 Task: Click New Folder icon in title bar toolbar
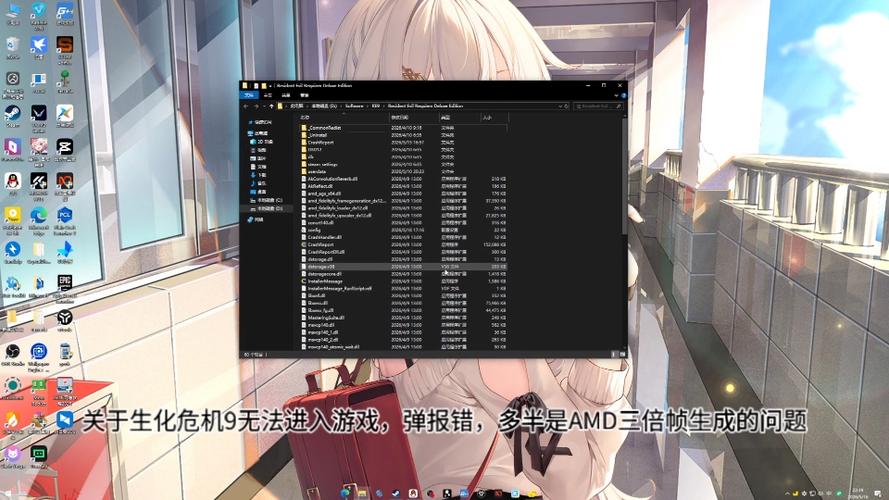264,86
